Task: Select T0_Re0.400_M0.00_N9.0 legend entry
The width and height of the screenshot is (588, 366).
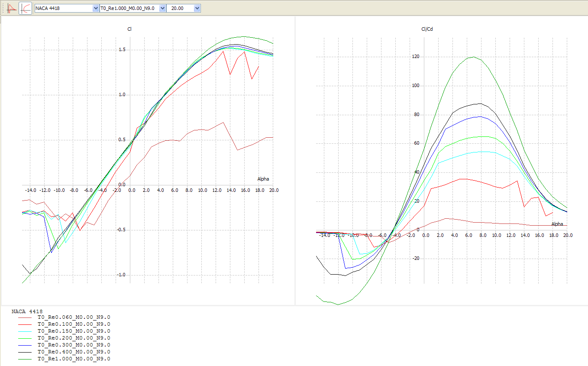Action: coord(74,352)
